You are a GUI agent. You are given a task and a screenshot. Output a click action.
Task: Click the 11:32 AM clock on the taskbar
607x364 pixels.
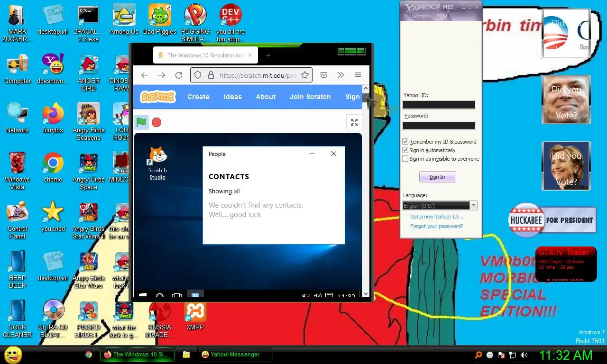point(566,355)
